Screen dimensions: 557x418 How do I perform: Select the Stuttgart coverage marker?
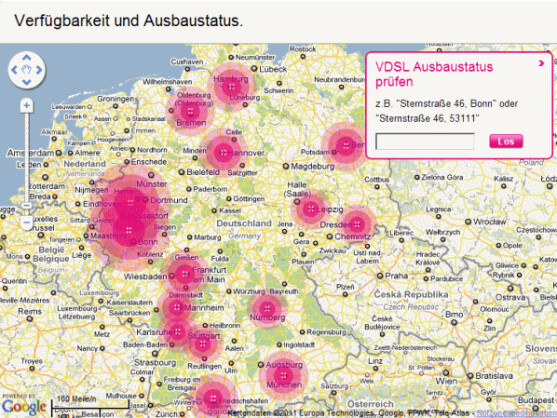click(x=202, y=344)
